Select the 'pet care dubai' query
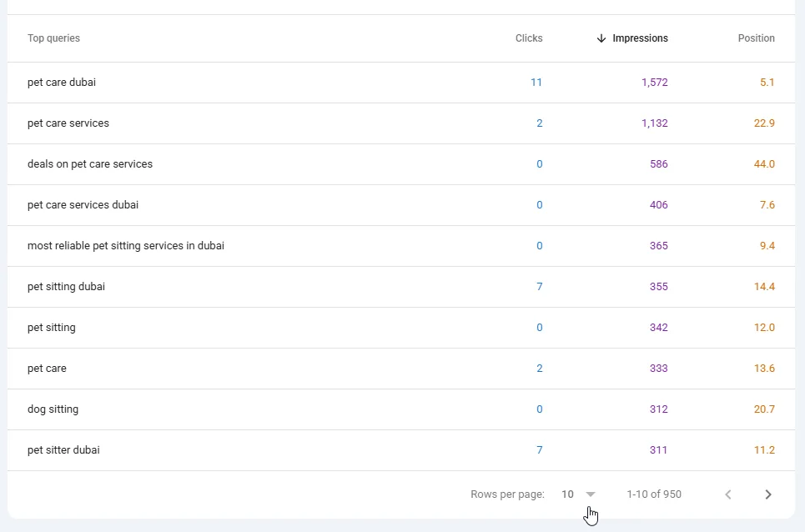The height and width of the screenshot is (532, 805). [x=62, y=83]
